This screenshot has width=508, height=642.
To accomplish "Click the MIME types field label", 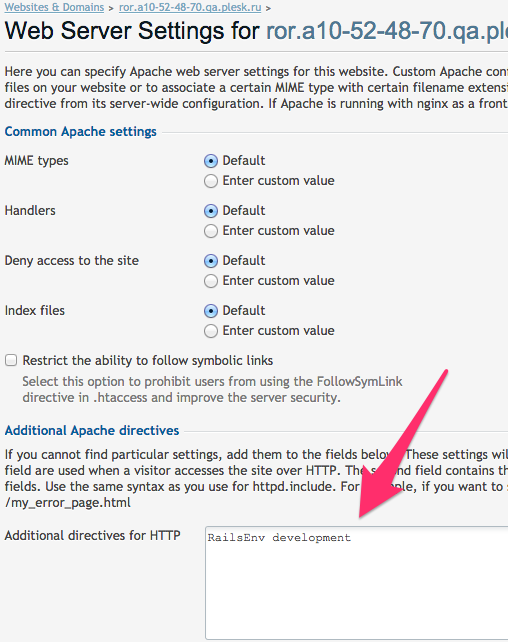I will coord(36,161).
